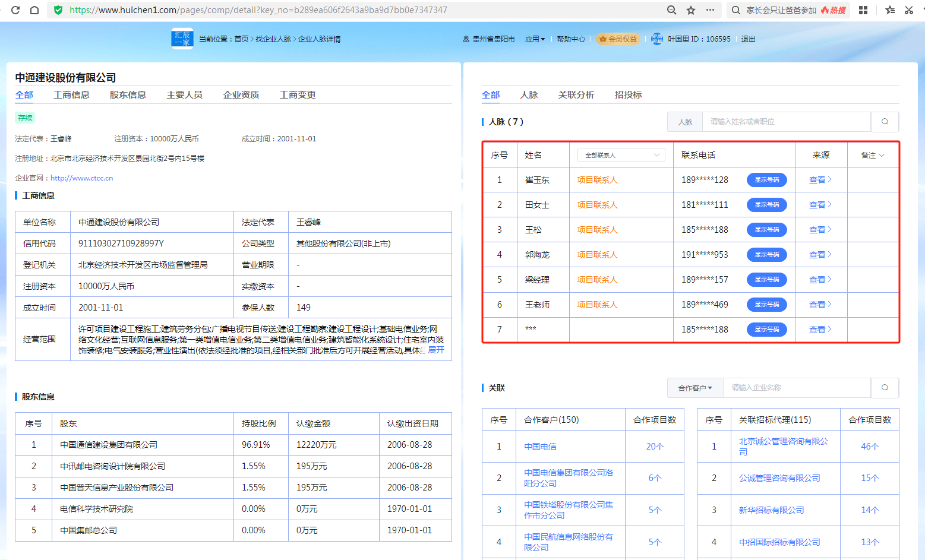Image resolution: width=925 pixels, height=560 pixels.
Task: Click the security shield icon in address bar
Action: point(58,10)
